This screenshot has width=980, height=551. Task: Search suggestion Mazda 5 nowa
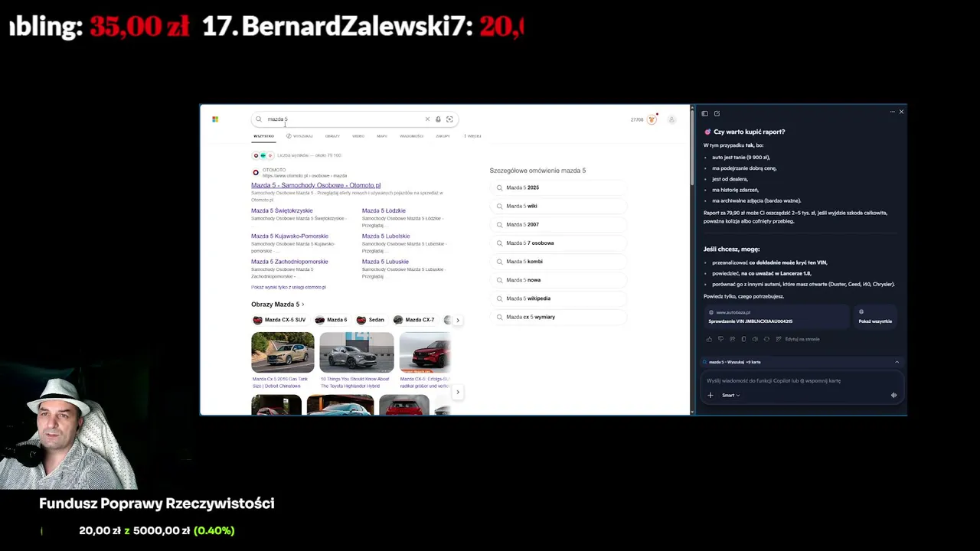click(557, 280)
